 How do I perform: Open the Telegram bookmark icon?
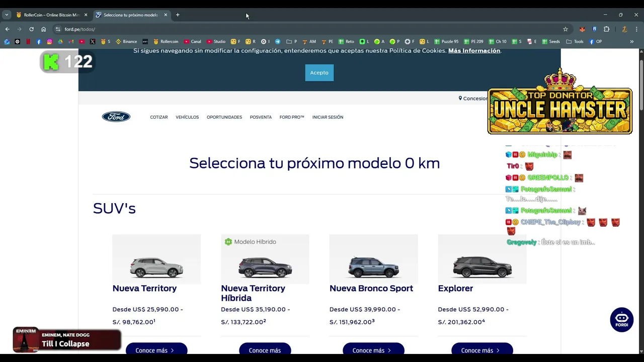[x=277, y=42]
